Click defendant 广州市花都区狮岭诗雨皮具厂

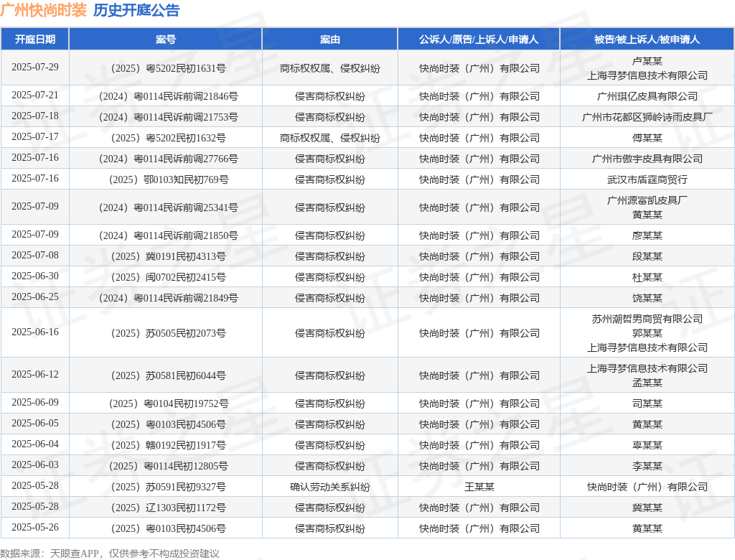[x=647, y=117]
